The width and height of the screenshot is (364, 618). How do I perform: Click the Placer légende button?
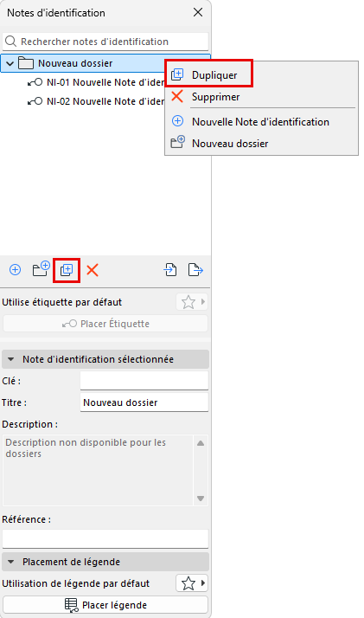tap(105, 605)
